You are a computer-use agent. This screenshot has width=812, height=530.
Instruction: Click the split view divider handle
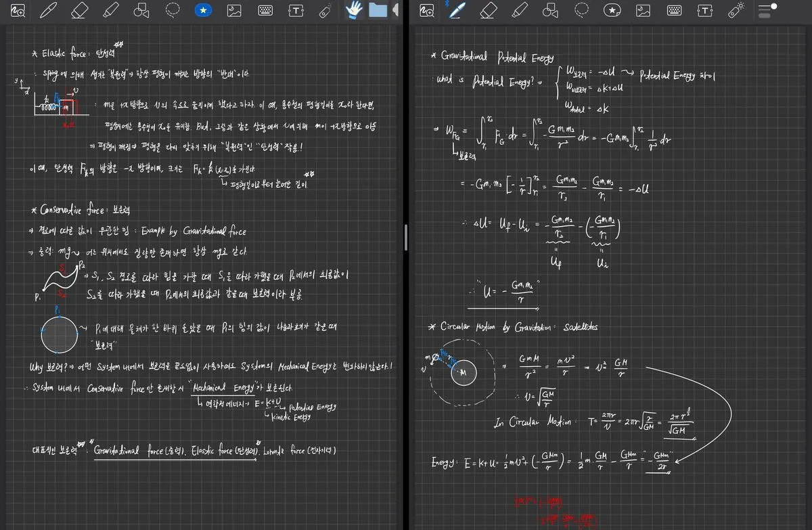click(x=405, y=237)
